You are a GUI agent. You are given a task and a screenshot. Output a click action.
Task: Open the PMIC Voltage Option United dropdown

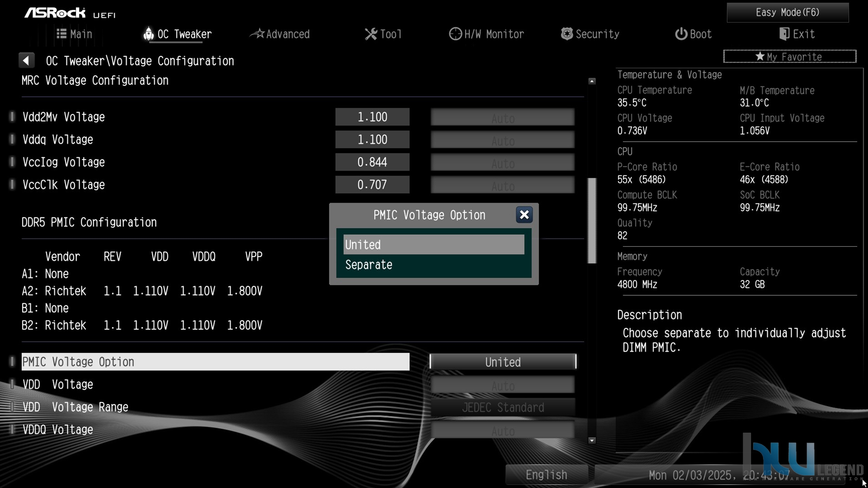point(503,362)
